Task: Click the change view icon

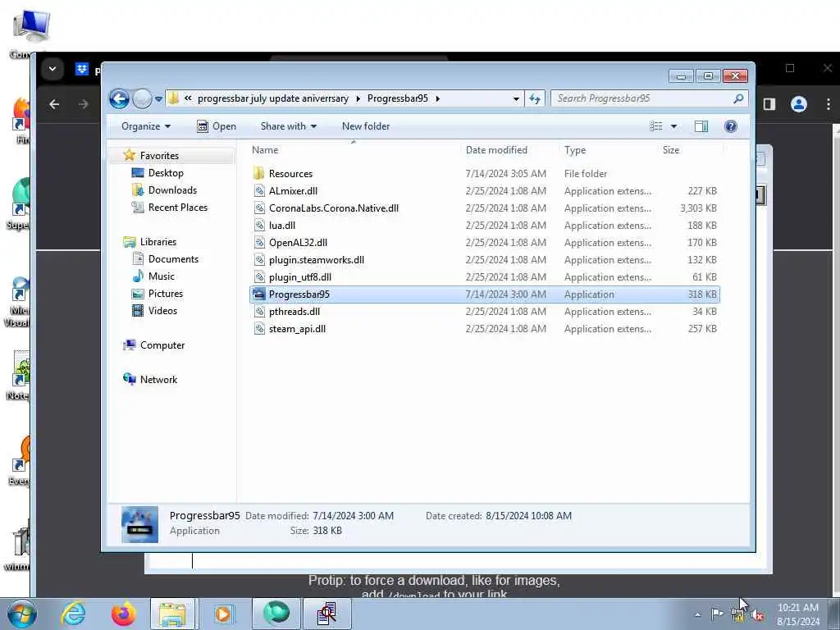Action: click(x=656, y=126)
